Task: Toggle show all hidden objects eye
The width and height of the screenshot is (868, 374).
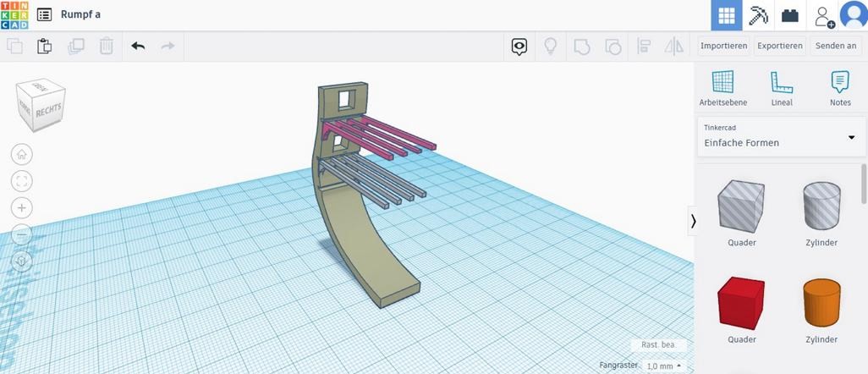Action: pos(519,47)
